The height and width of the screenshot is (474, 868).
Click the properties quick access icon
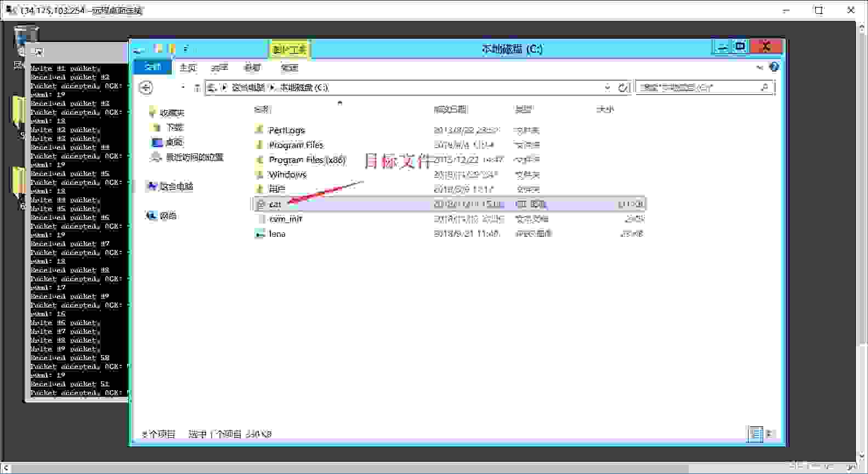tap(158, 49)
